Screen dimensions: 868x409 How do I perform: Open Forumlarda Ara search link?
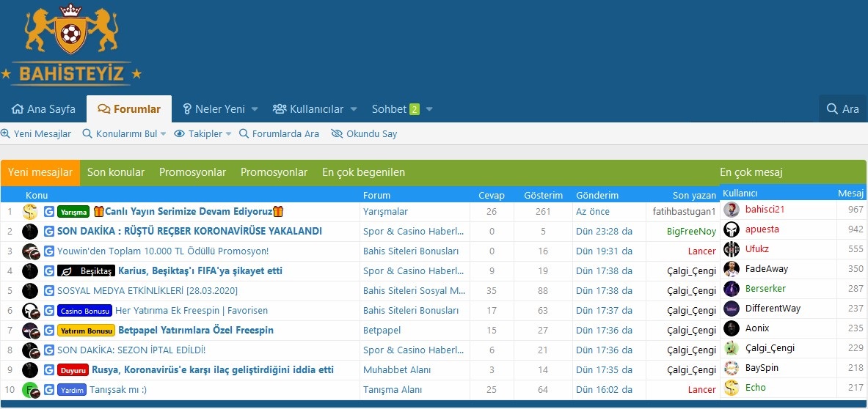(279, 133)
